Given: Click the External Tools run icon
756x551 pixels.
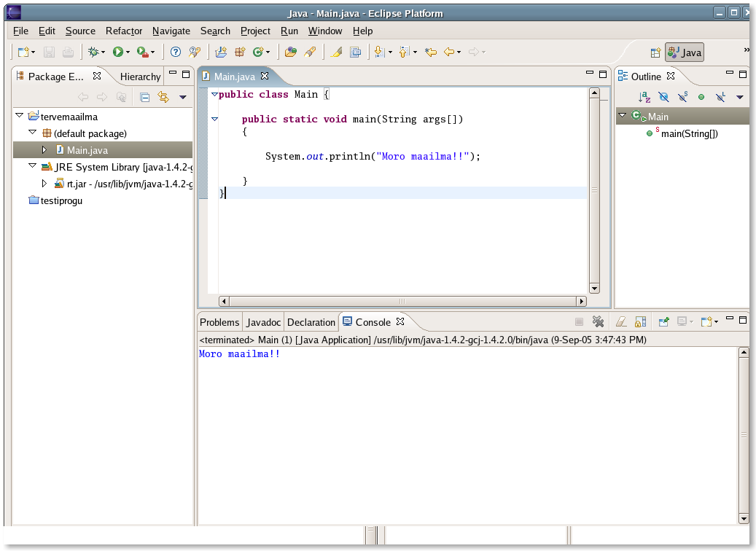Looking at the screenshot, I should point(142,52).
